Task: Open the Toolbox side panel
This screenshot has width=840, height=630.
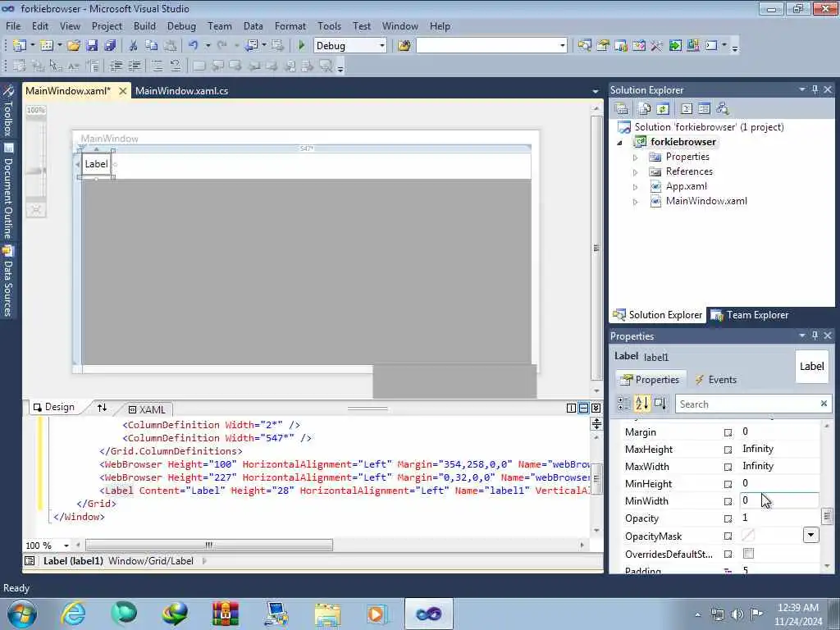Action: [8, 111]
